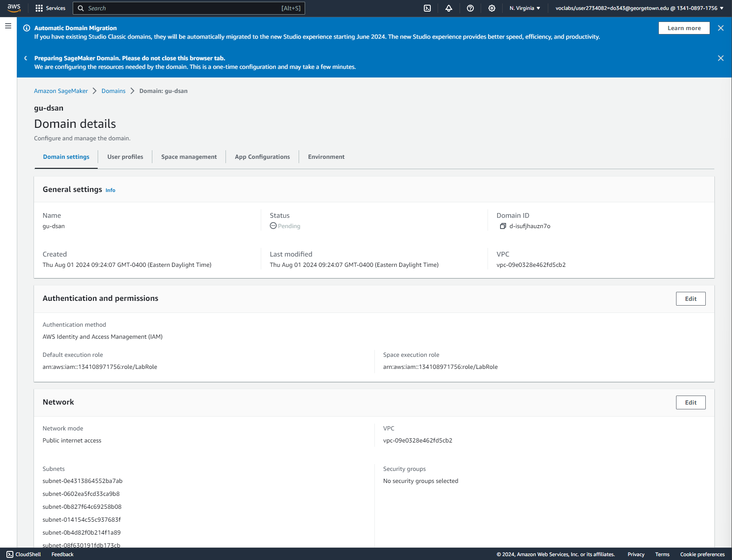Dismiss the Automatic Domain Migration banner
Image resolution: width=732 pixels, height=560 pixels.
point(721,28)
